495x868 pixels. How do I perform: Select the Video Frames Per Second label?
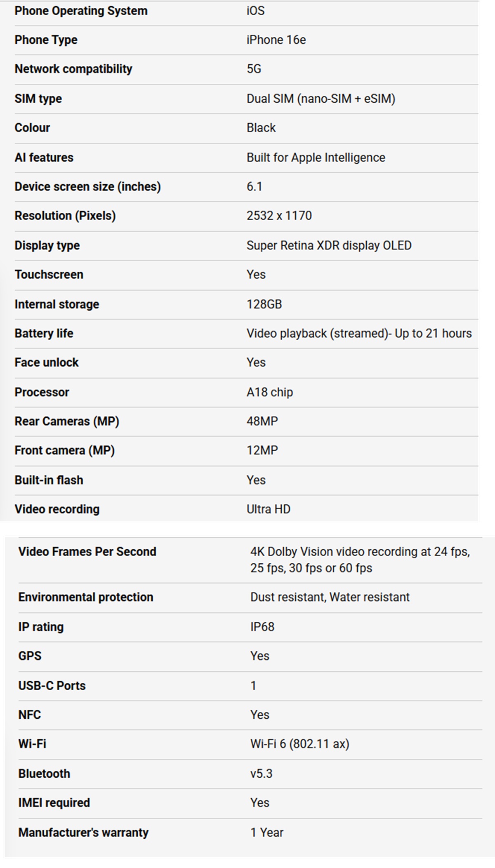87,552
